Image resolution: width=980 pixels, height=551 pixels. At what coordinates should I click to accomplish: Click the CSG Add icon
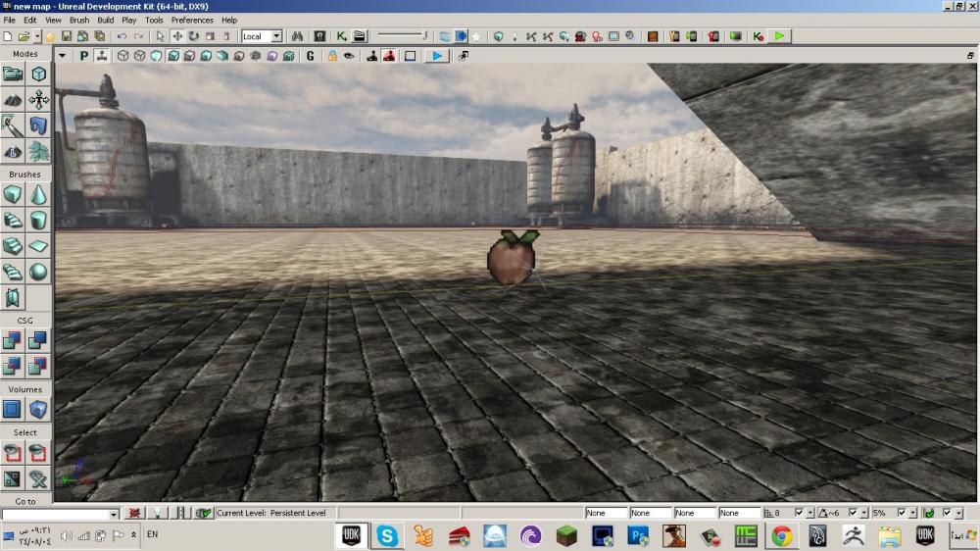(13, 340)
